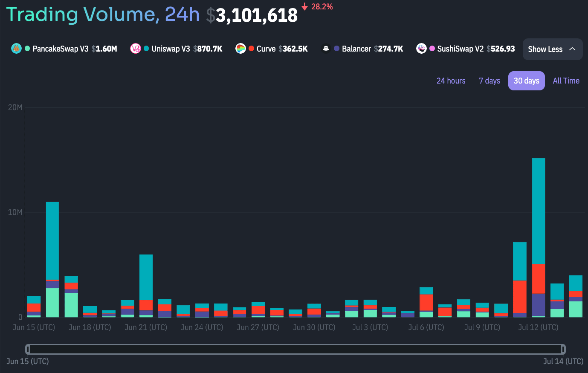Click the Curve rainbow logo icon

(240, 49)
